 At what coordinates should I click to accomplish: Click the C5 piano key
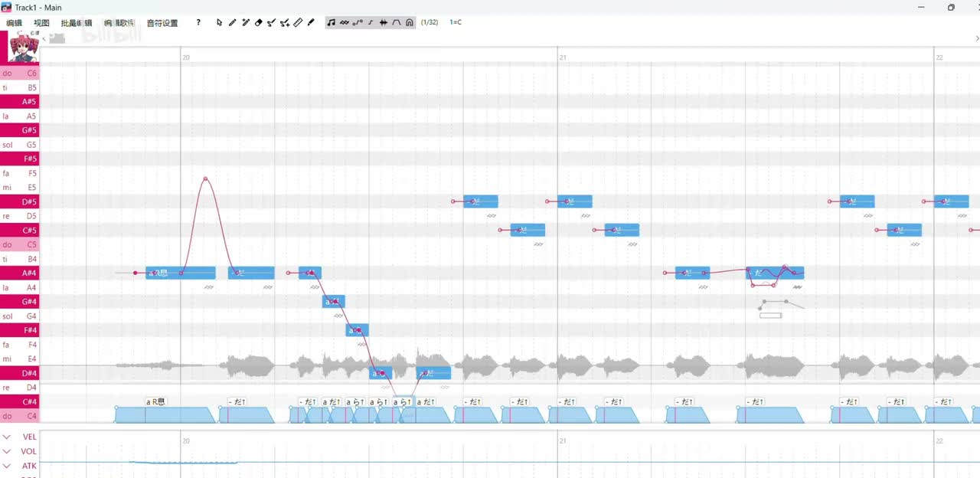point(20,245)
